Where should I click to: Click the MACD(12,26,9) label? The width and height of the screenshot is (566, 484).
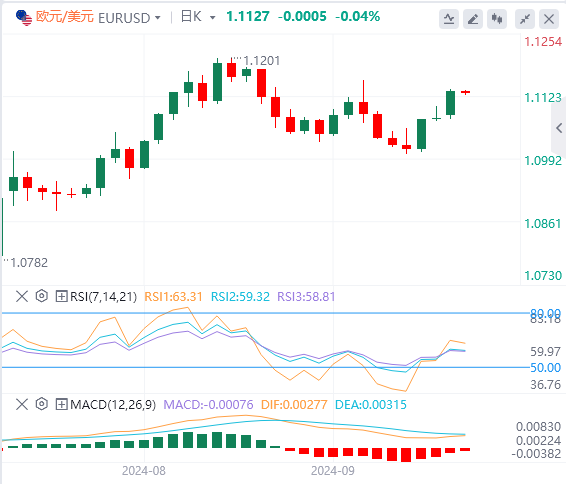tap(113, 405)
